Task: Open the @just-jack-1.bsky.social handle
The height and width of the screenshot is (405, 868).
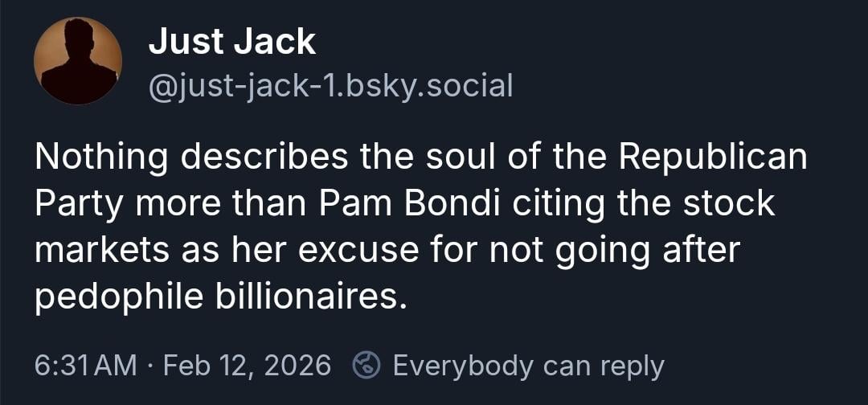Action: tap(330, 84)
